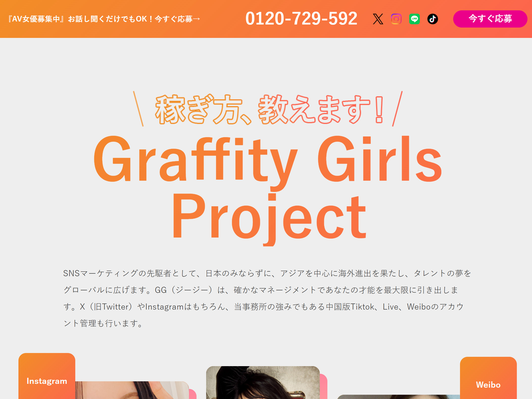Follow the AV女優募集中 banner link
Viewport: 532px width, 399px height.
pos(104,19)
